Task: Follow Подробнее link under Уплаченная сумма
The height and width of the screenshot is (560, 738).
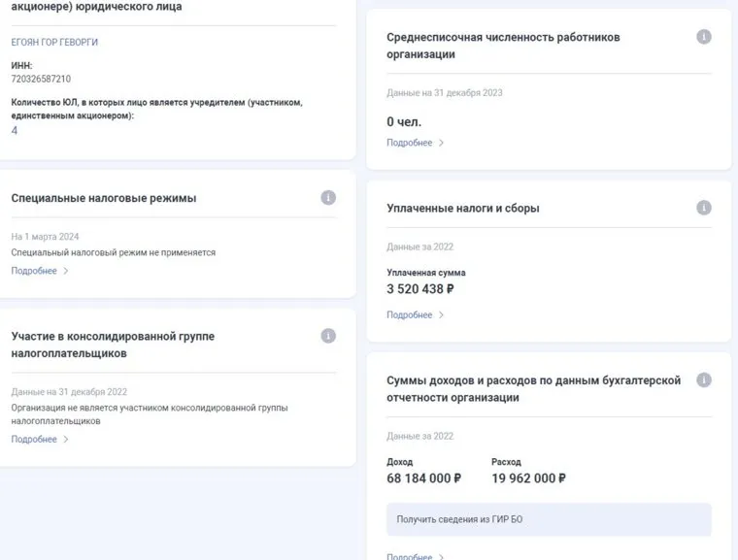Action: (409, 315)
